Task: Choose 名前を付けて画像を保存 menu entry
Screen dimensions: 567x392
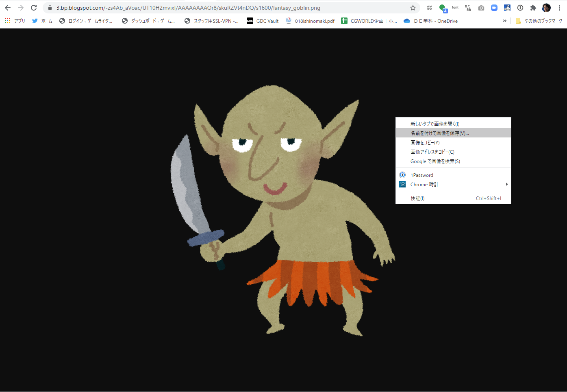Action: pos(453,133)
